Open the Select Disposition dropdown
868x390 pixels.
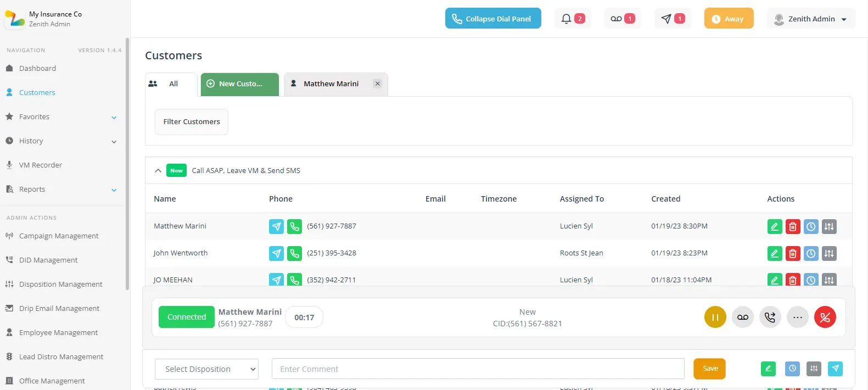pyautogui.click(x=206, y=369)
